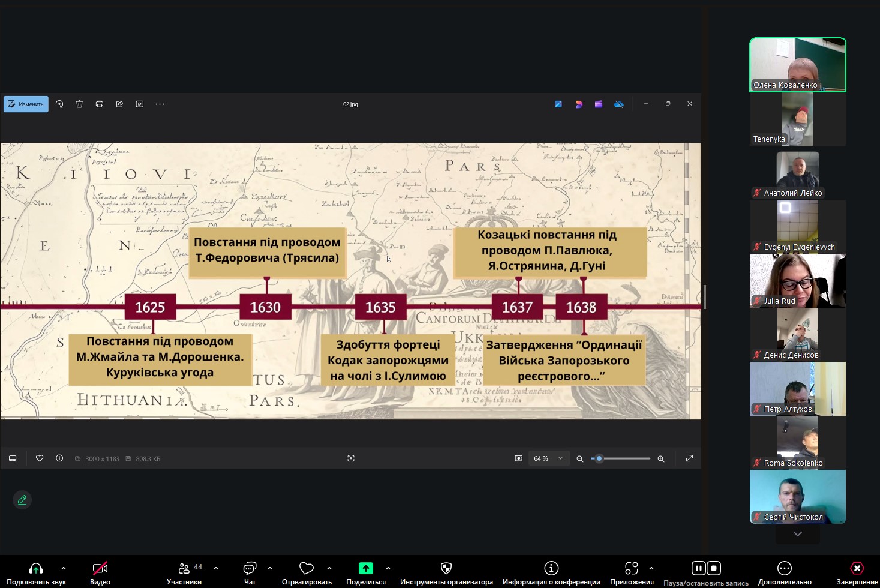Open the 64 % zoom level dropdown

point(549,458)
